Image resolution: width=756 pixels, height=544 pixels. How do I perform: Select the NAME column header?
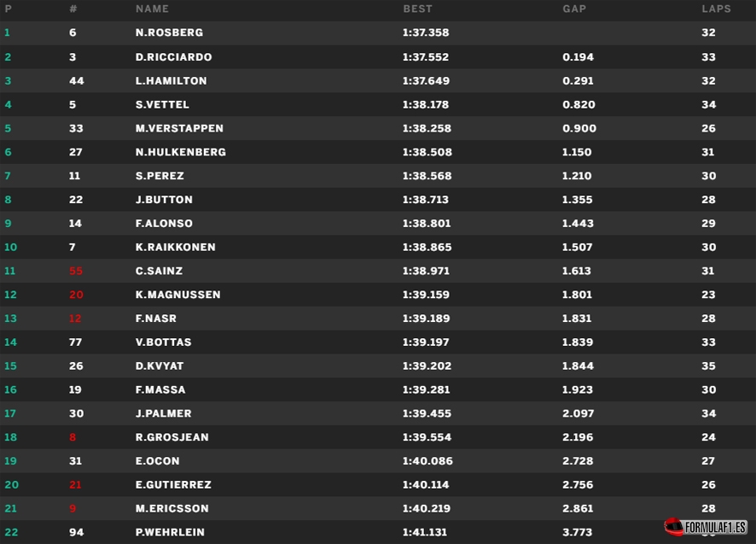pos(152,9)
